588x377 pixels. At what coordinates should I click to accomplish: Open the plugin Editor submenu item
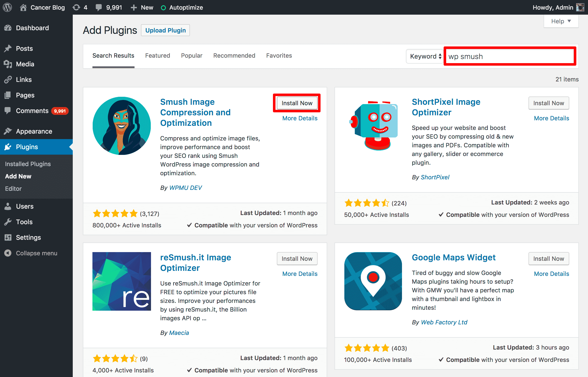(x=13, y=189)
